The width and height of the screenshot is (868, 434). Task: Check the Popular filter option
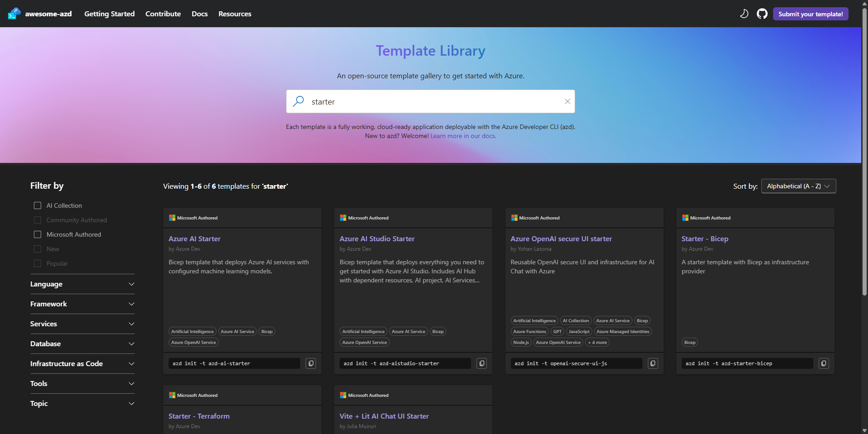click(38, 263)
